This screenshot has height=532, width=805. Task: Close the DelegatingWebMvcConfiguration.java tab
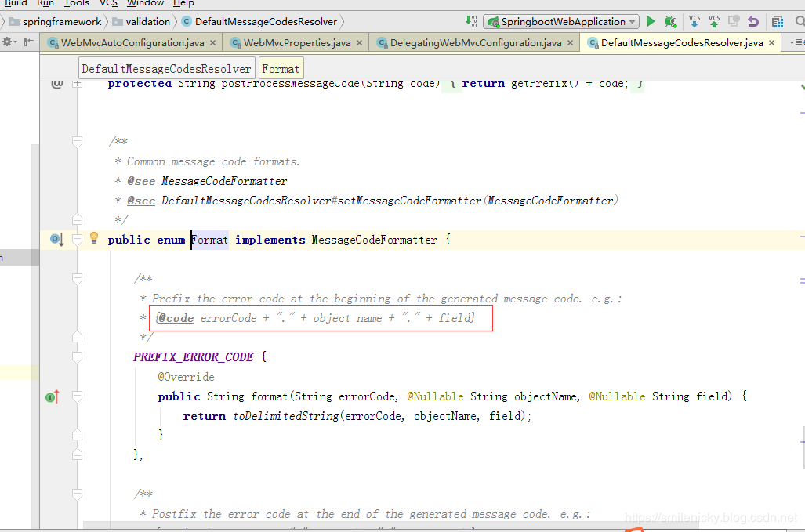(571, 43)
